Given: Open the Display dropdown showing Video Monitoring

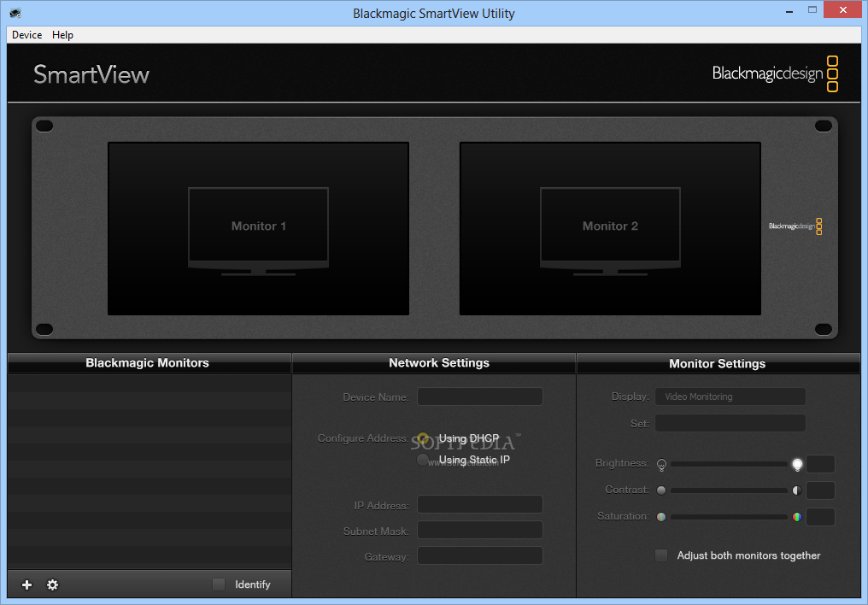Looking at the screenshot, I should [x=730, y=396].
